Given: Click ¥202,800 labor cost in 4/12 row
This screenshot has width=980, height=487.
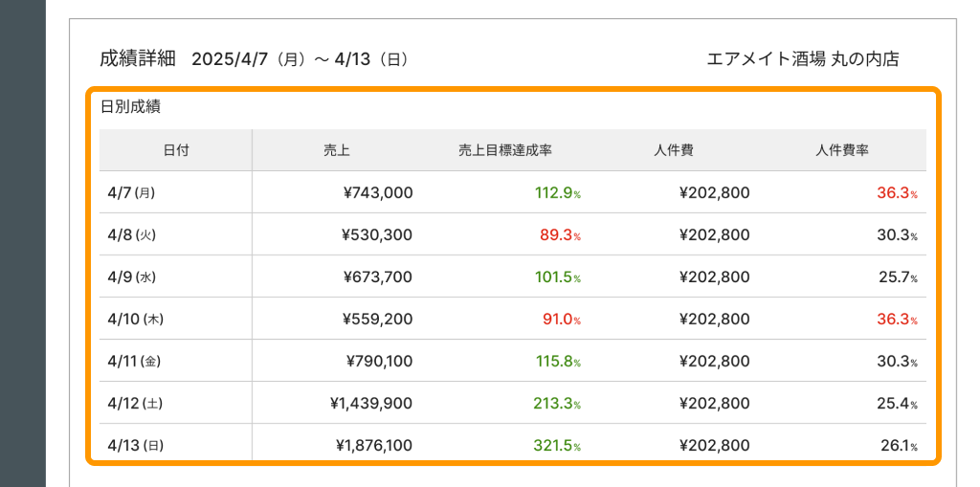Looking at the screenshot, I should tap(714, 403).
